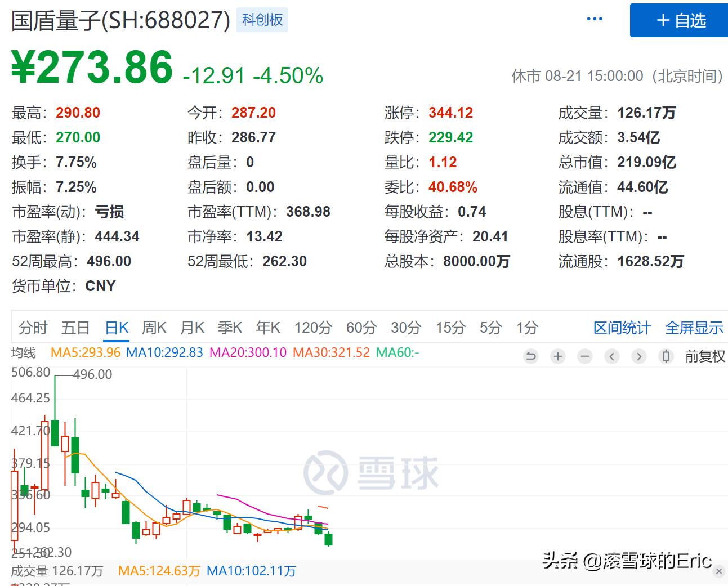Pan the chart left with the chevron
This screenshot has width=728, height=586.
[612, 356]
